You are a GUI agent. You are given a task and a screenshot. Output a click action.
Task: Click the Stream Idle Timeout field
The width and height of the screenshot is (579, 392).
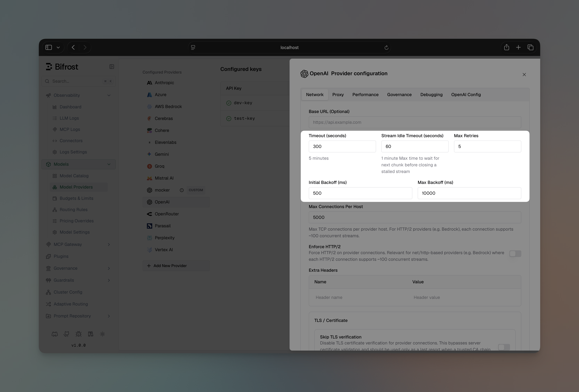(x=415, y=146)
